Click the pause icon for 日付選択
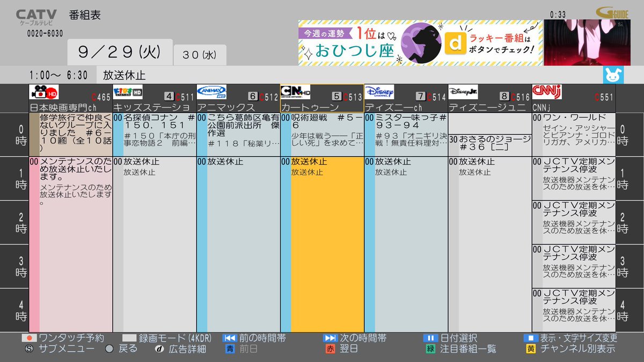Screen dimensions: 644x362 click(430, 338)
